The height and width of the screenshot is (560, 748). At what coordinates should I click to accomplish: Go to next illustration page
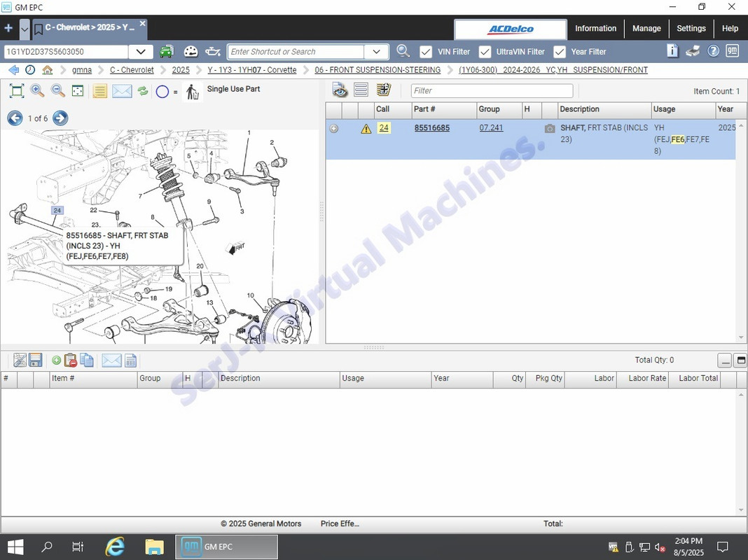click(x=60, y=118)
